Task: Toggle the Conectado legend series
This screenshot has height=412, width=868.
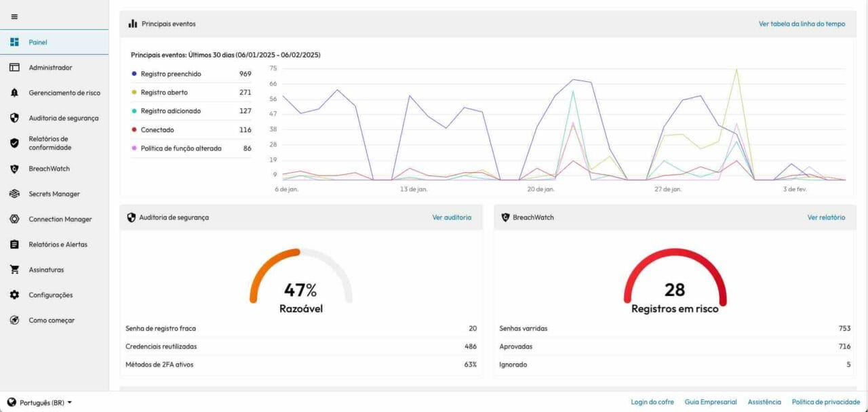Action: pyautogui.click(x=157, y=129)
